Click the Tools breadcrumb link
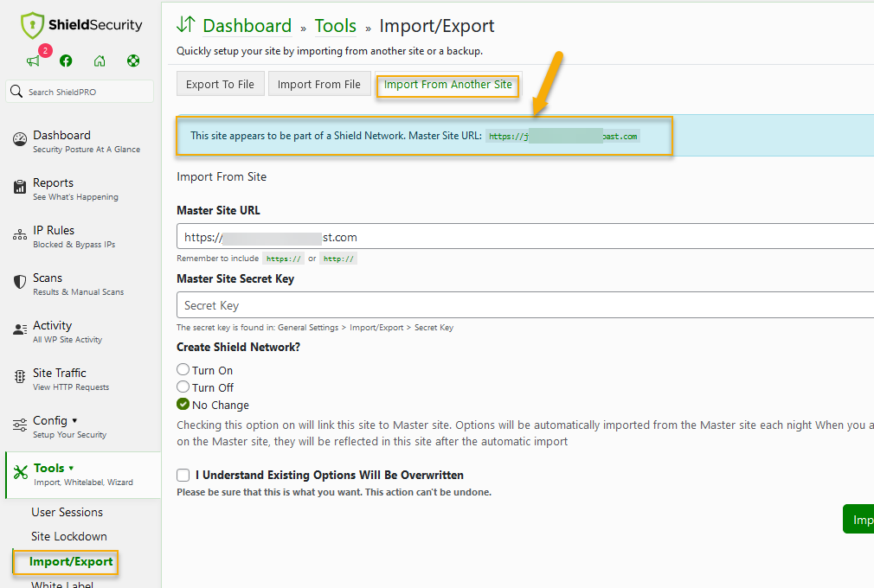874x588 pixels. [x=336, y=26]
